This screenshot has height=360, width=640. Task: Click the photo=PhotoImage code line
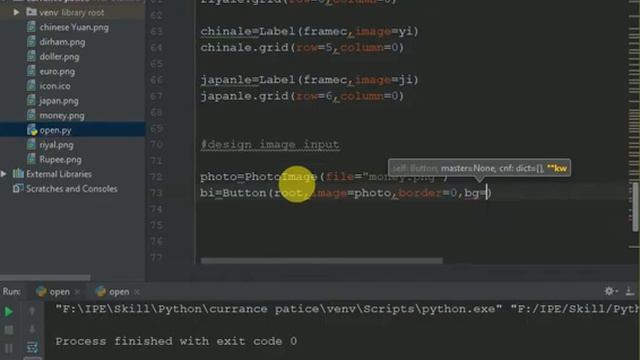[324, 177]
